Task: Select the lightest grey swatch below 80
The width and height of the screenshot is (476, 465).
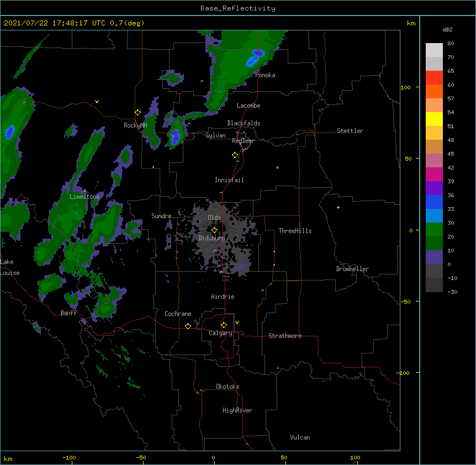Action: click(434, 50)
